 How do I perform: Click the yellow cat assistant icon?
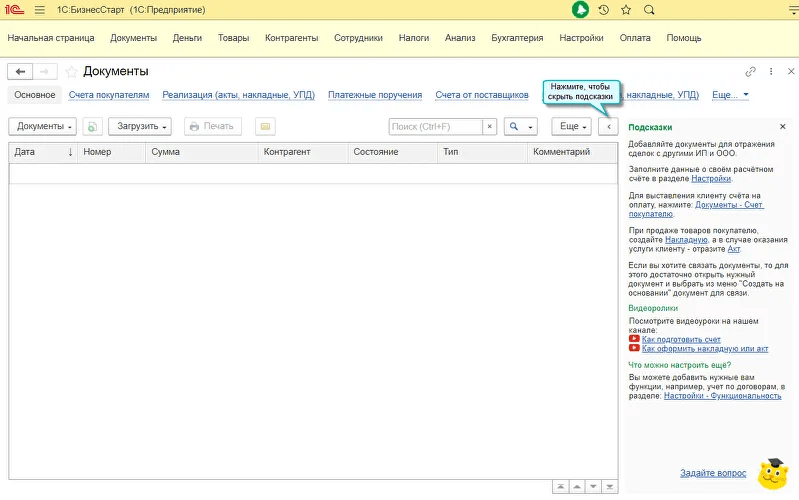point(771,474)
